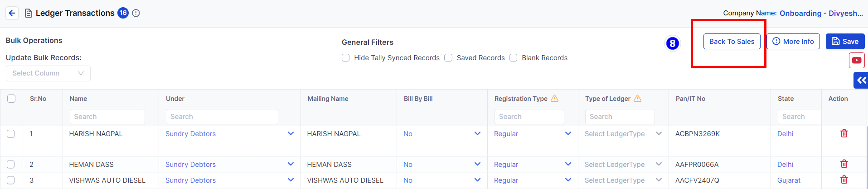The width and height of the screenshot is (868, 189).
Task: Click PAN cell ACBPN3269K
Action: click(x=698, y=134)
